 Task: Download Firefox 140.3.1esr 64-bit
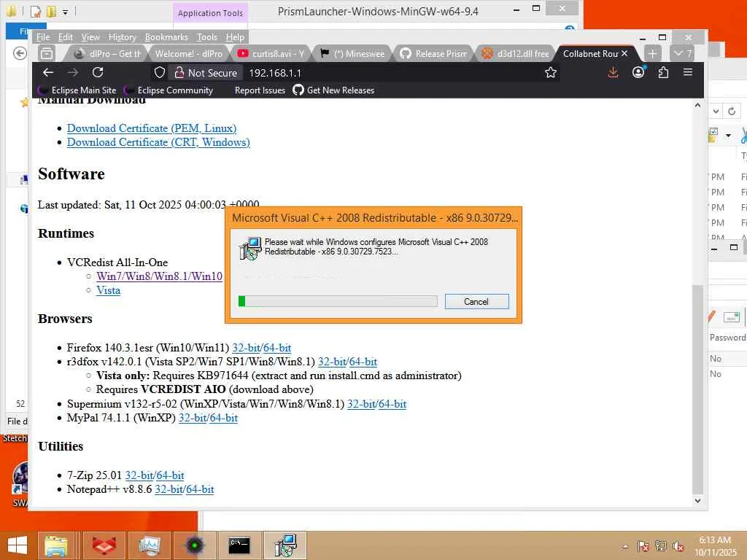(x=277, y=348)
